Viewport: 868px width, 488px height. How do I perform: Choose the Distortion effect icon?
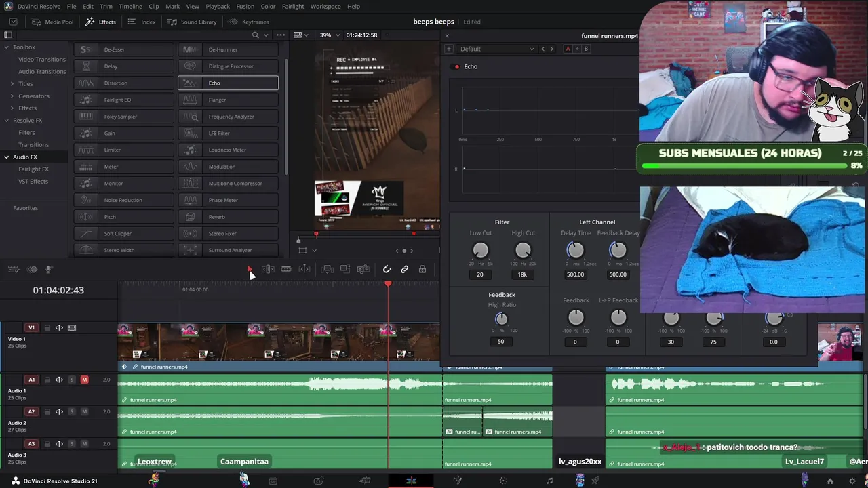tap(85, 83)
